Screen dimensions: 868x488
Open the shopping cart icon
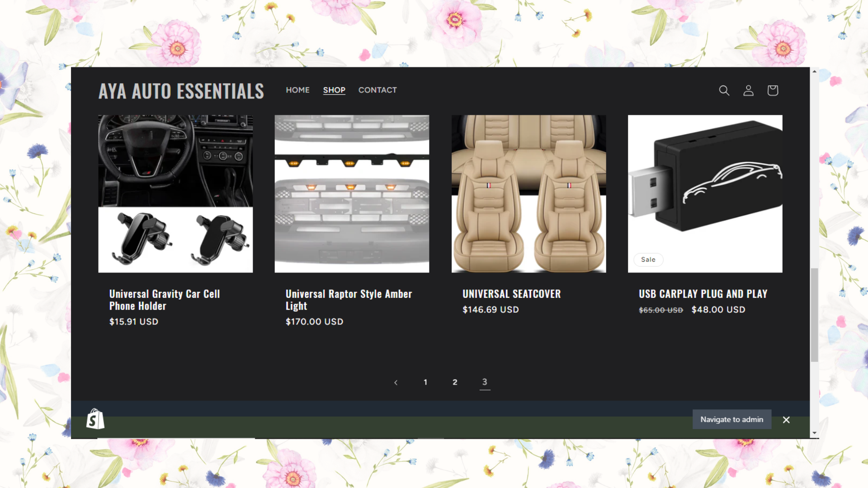pyautogui.click(x=773, y=90)
